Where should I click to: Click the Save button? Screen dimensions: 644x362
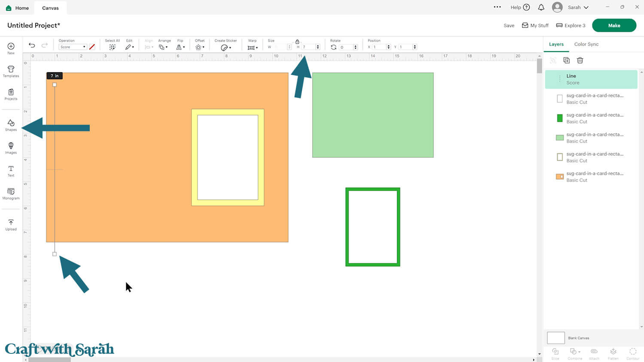click(x=509, y=26)
